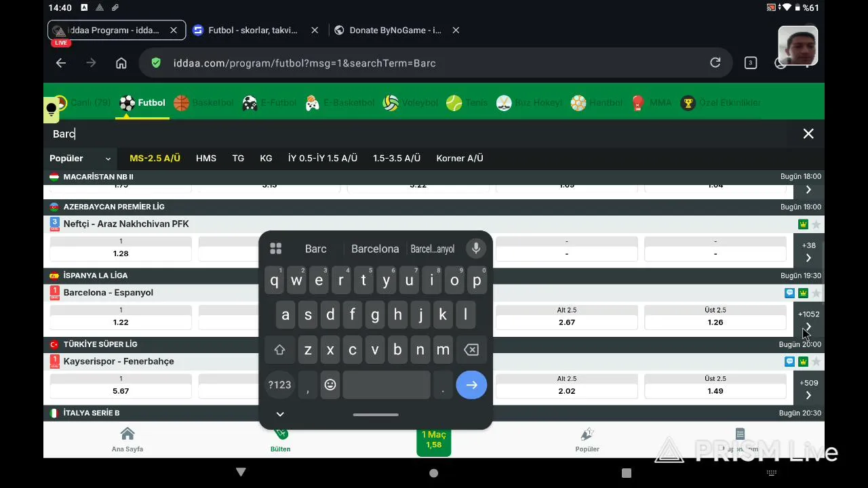Screen dimensions: 868x488
Task: Favorite Barcelona - Espanyol with star
Action: 816,293
